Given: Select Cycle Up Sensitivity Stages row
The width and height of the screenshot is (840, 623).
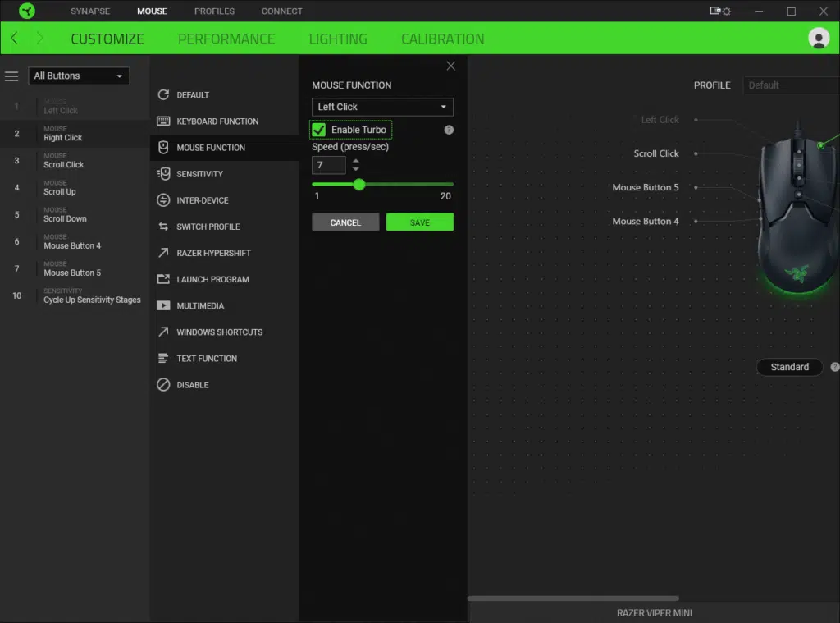Looking at the screenshot, I should coord(75,296).
